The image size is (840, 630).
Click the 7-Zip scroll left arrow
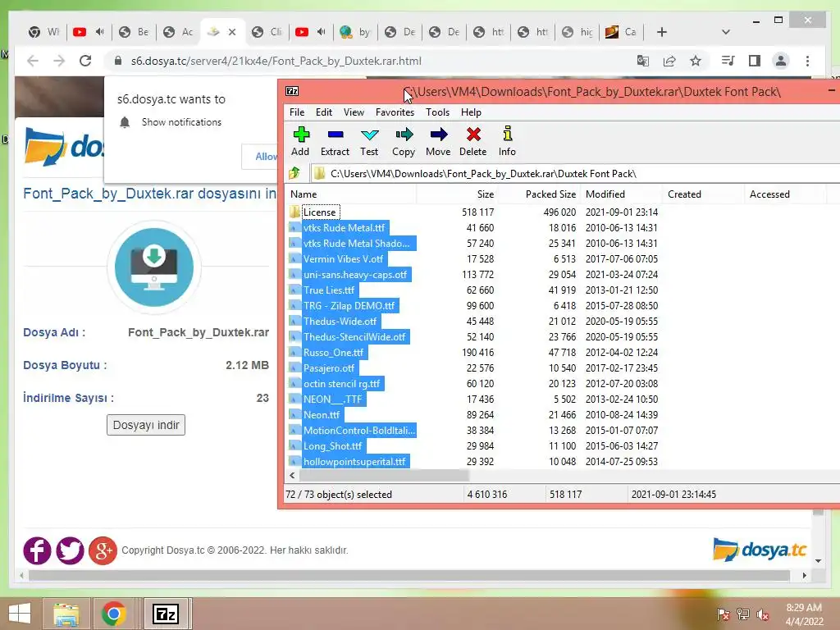[x=292, y=475]
